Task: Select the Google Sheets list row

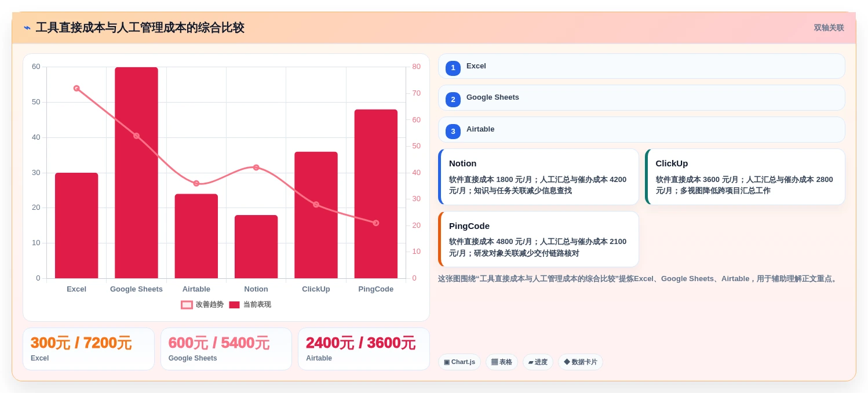Action: coord(641,98)
